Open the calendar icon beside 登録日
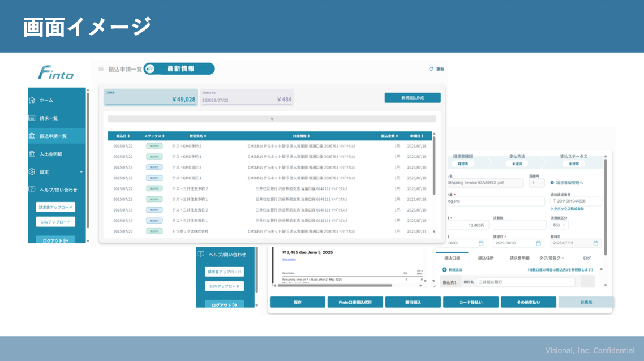The image size is (644, 361). (595, 242)
